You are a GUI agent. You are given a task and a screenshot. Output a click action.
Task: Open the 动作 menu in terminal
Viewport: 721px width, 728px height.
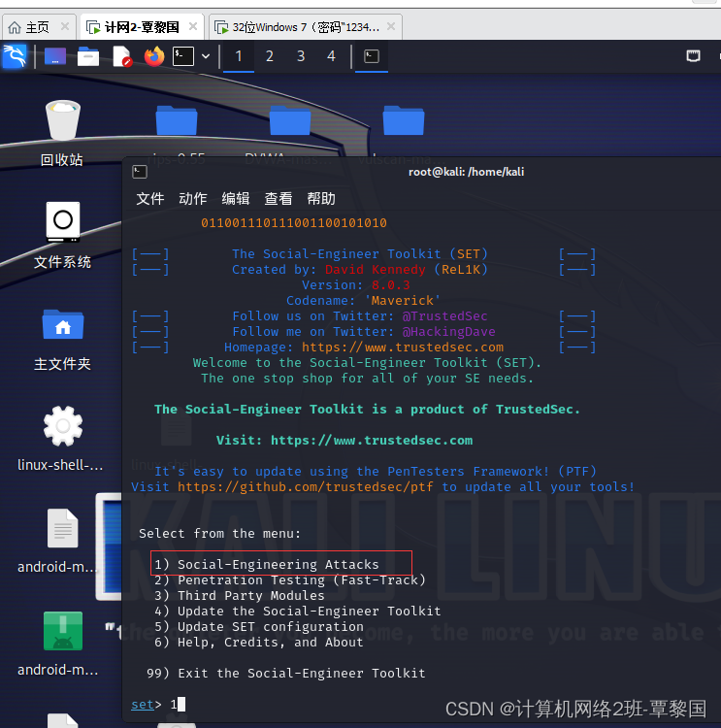[x=193, y=199]
